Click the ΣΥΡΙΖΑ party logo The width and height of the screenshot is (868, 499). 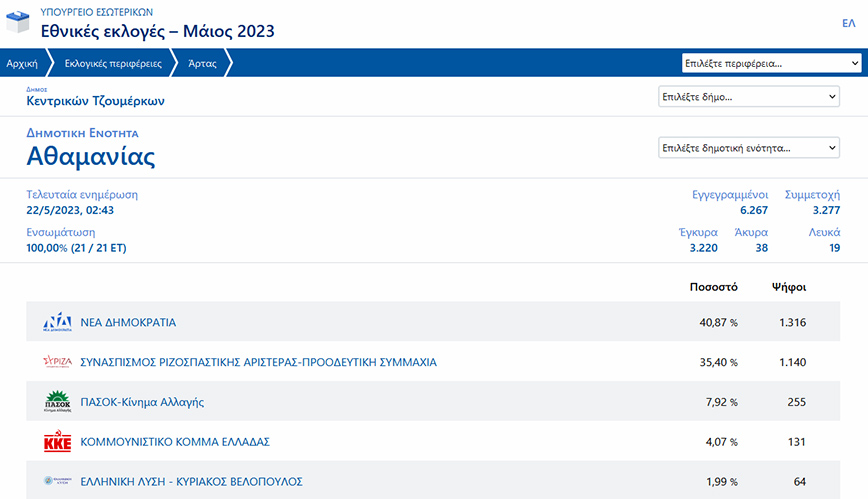tap(57, 362)
